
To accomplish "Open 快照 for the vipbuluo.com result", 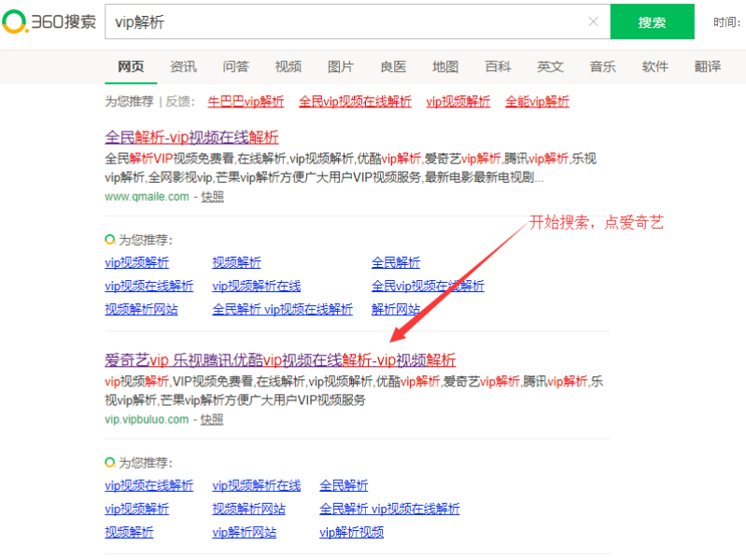I will click(212, 419).
